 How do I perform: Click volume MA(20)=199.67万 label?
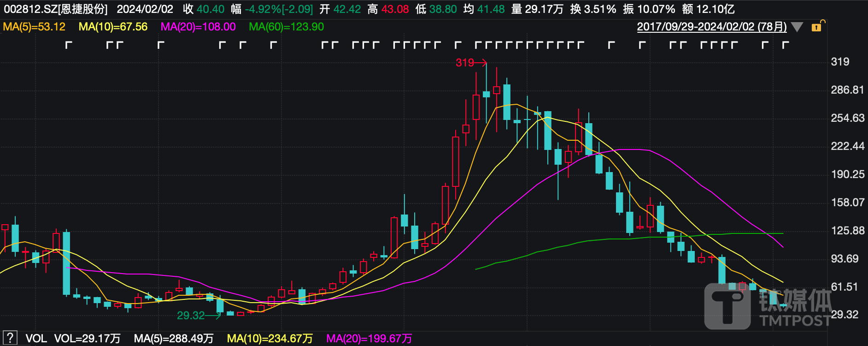coord(369,339)
